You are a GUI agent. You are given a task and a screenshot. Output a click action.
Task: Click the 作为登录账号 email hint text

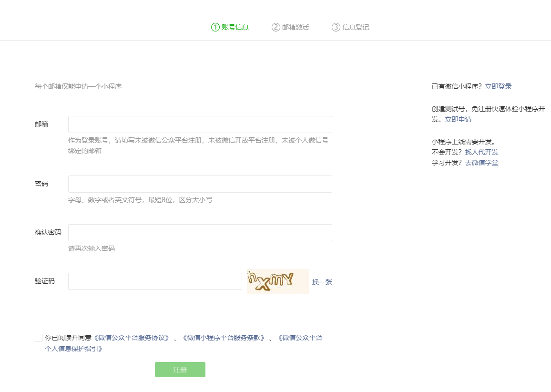click(198, 145)
